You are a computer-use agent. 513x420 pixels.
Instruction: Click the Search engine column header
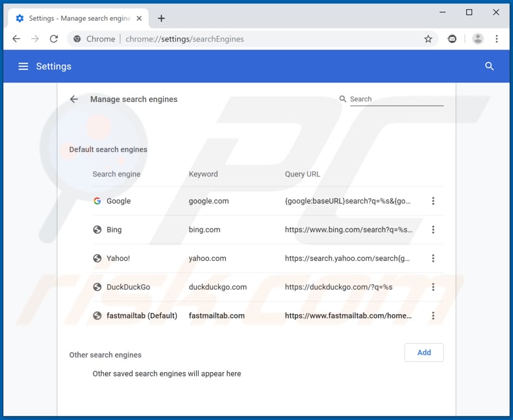pos(116,174)
